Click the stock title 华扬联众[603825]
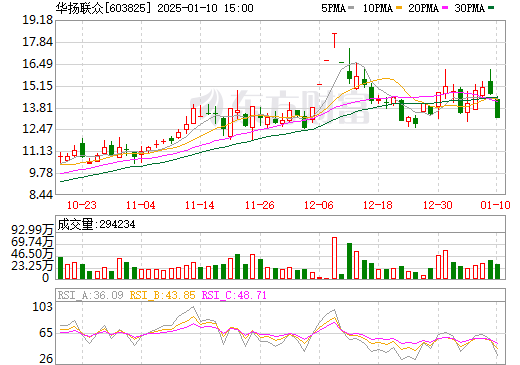Viewport: 520px width, 365px height. coord(103,8)
